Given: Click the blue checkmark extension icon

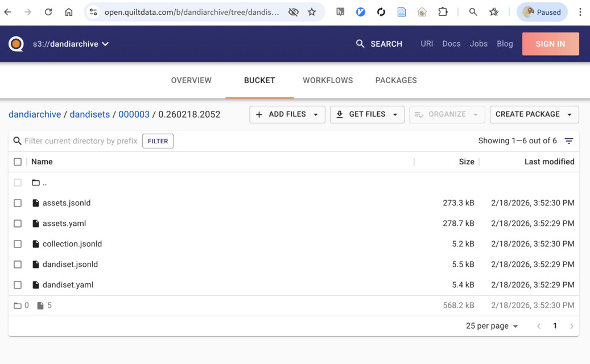Looking at the screenshot, I should (361, 12).
